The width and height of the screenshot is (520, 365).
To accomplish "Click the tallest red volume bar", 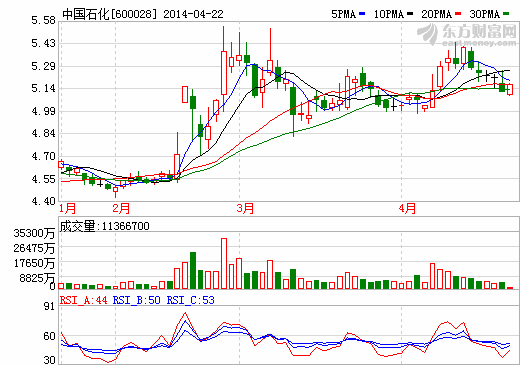I will (x=224, y=263).
